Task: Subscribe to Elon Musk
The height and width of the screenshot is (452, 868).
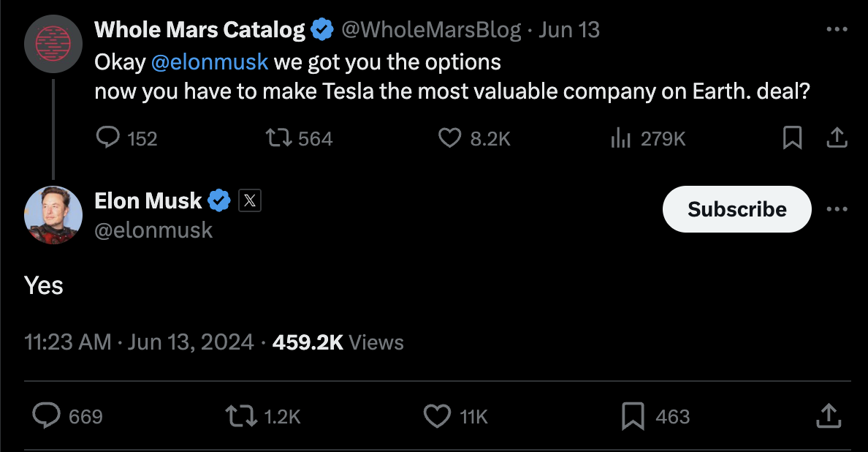Action: pos(736,209)
